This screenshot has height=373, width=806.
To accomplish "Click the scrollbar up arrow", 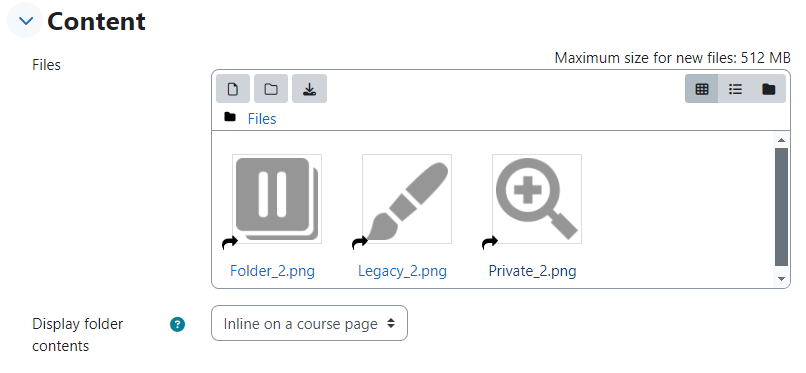I will (781, 140).
